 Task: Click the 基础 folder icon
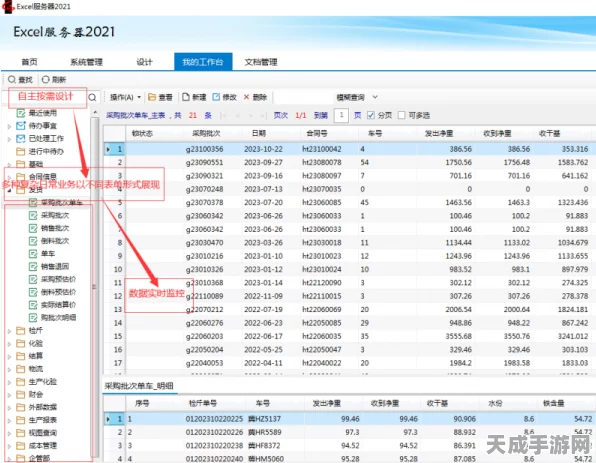pos(21,164)
